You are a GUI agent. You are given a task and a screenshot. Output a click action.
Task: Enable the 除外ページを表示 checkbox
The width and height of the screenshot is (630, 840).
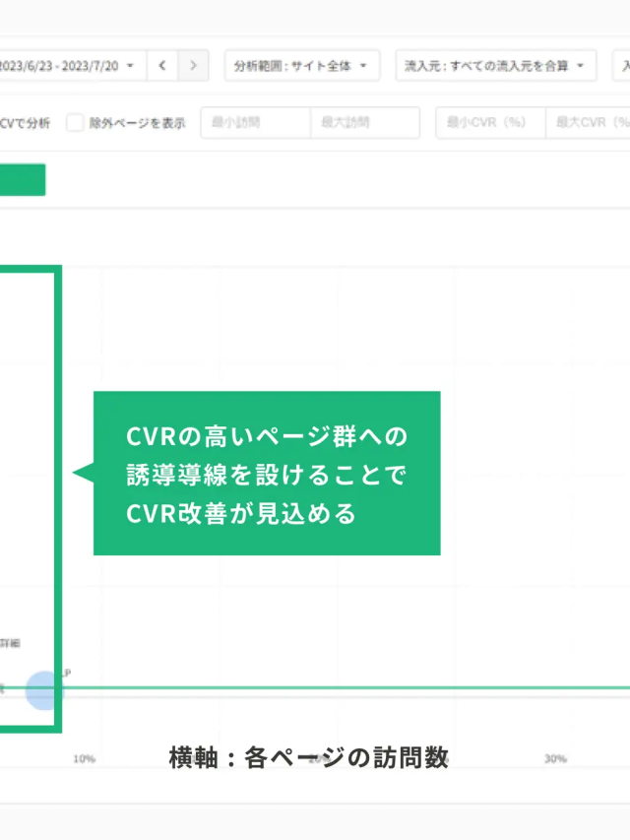(76, 123)
